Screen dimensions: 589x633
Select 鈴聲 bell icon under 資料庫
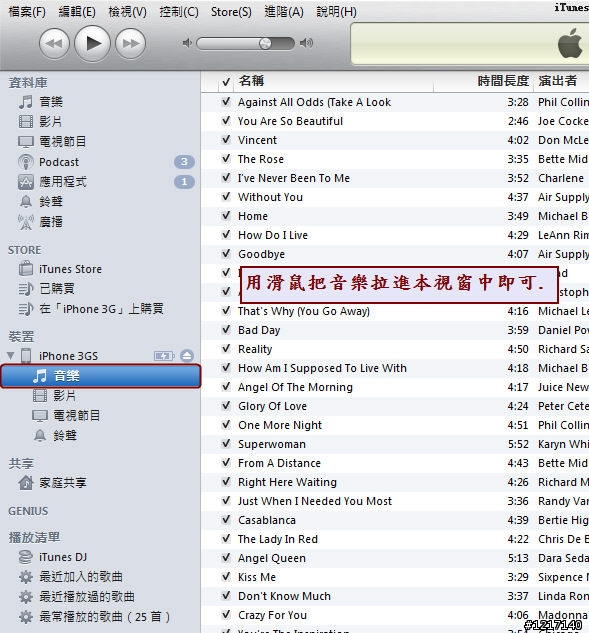26,201
